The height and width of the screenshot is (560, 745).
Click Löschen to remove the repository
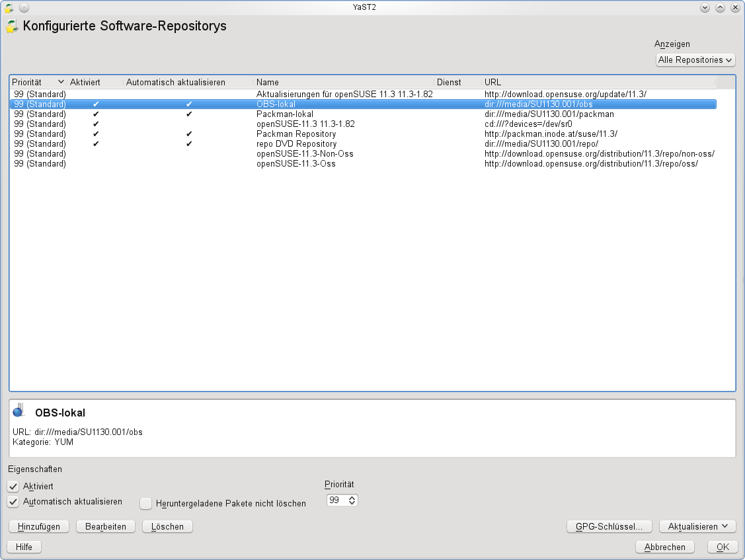click(x=167, y=526)
